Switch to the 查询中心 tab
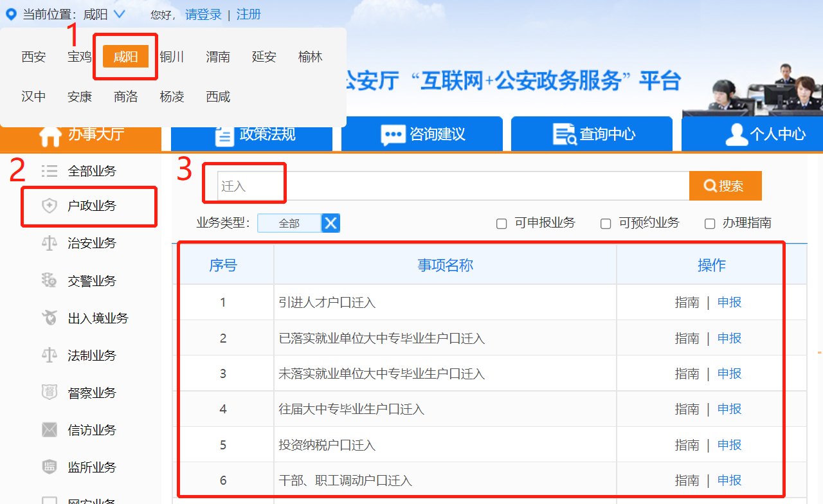The width and height of the screenshot is (823, 504). (592, 134)
